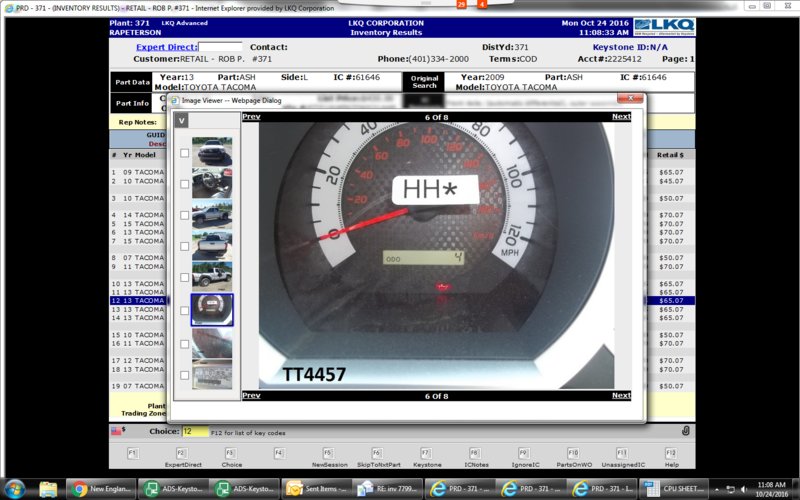Open the Outlook Sent Items taskbar window

tap(316, 489)
